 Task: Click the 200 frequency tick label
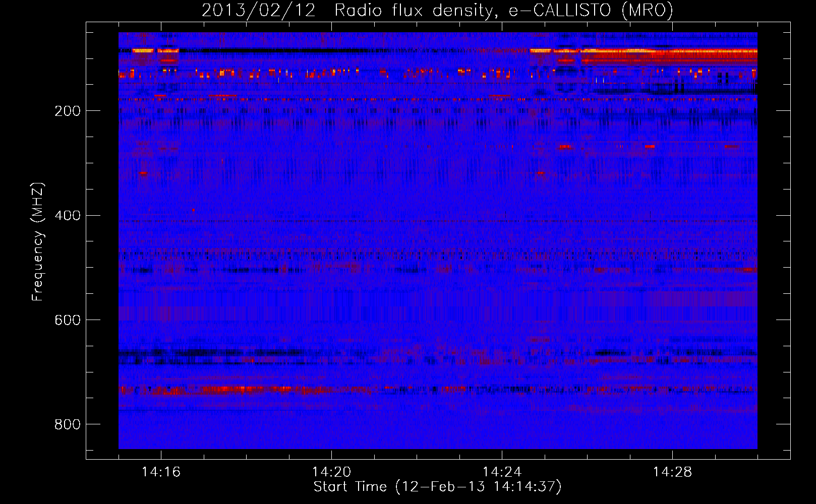68,111
